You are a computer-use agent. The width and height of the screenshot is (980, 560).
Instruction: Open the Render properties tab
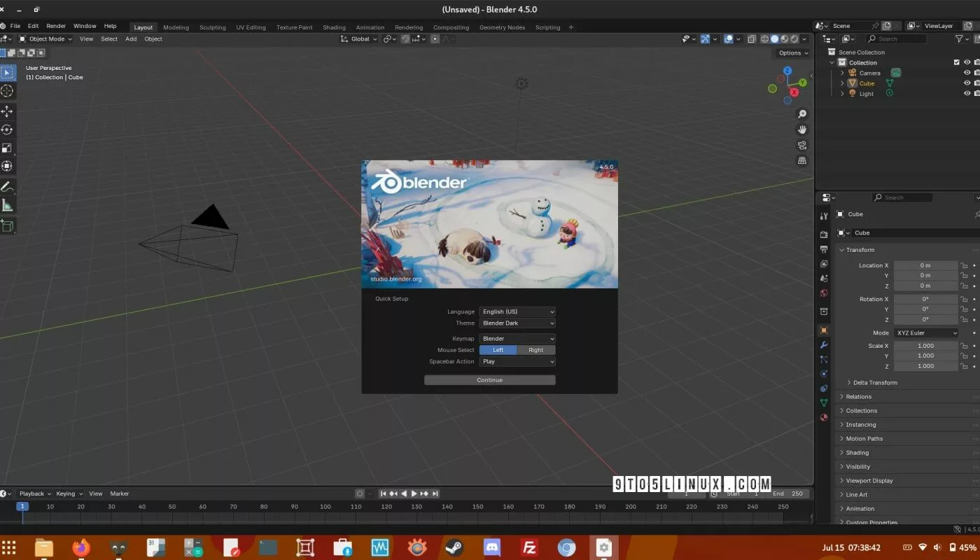click(x=824, y=234)
